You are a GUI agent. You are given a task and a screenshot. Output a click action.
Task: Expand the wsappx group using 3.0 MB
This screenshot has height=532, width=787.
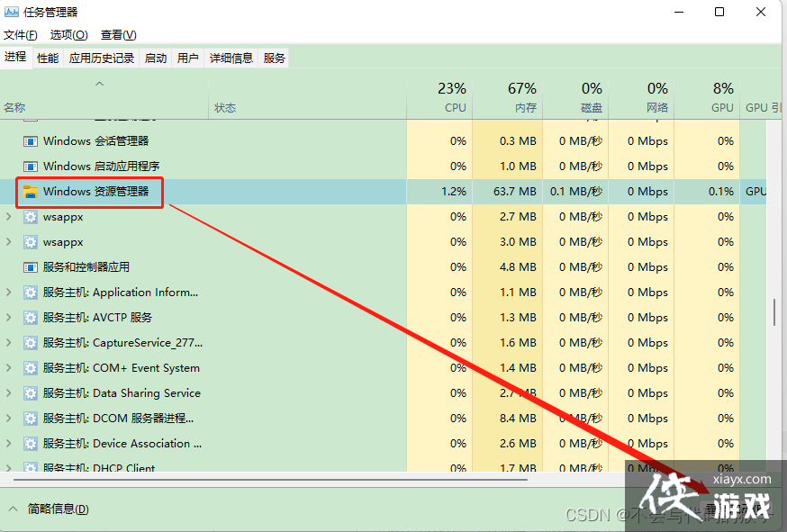click(9, 242)
